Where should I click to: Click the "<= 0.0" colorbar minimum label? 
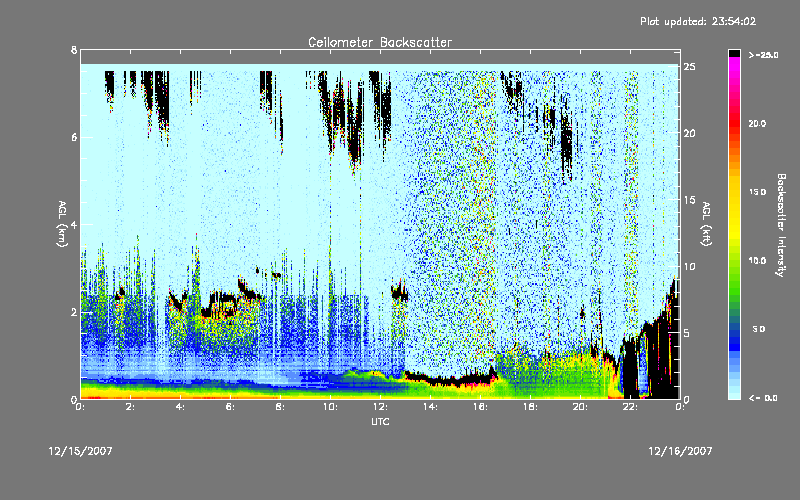tap(763, 397)
